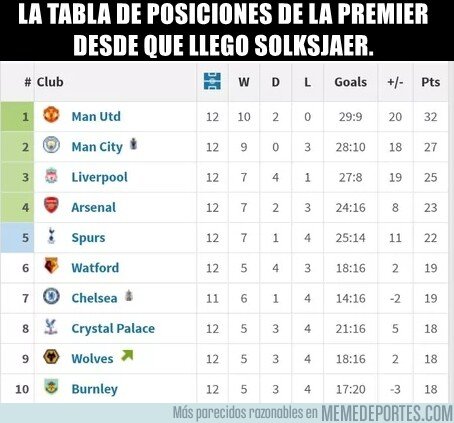The height and width of the screenshot is (423, 454).
Task: Click the MEMEDEPORTES.COM watermark link
Action: tap(387, 413)
